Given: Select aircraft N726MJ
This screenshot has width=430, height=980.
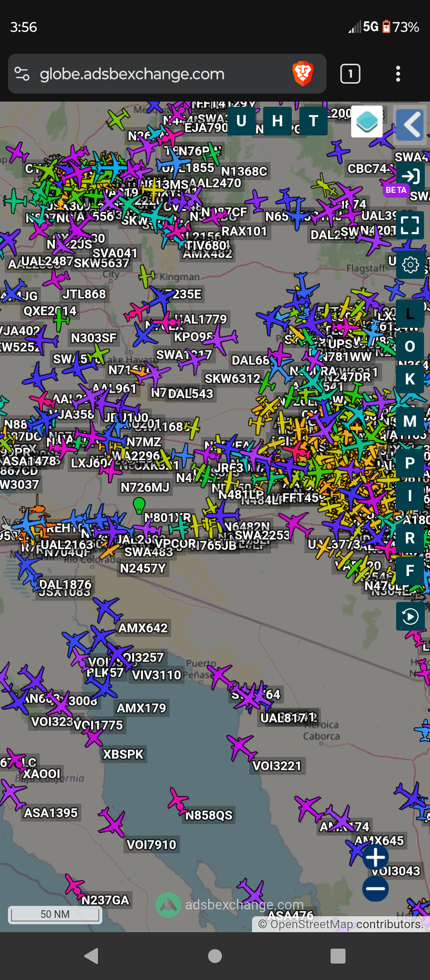Looking at the screenshot, I should pos(145,487).
